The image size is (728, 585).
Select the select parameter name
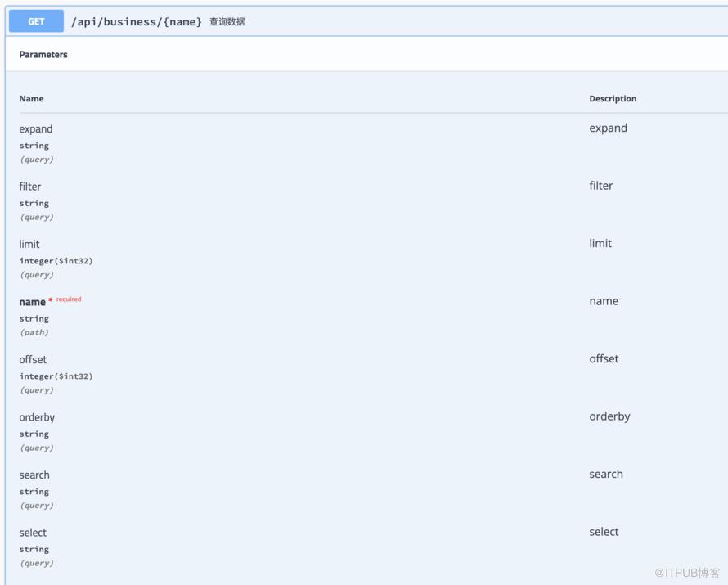coord(33,533)
